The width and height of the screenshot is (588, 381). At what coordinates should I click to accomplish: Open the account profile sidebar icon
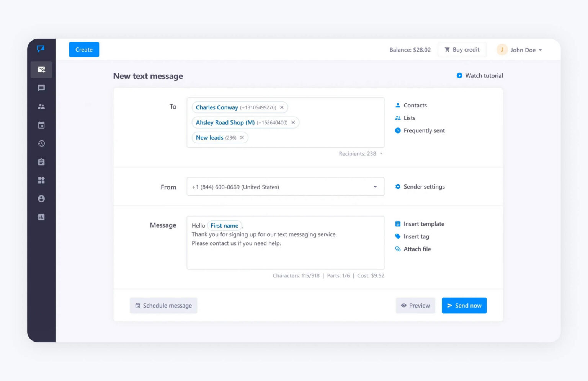click(x=41, y=199)
